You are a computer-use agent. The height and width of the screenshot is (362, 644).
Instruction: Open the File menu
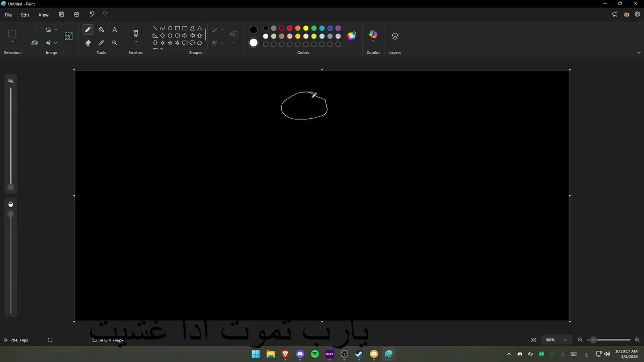click(8, 15)
